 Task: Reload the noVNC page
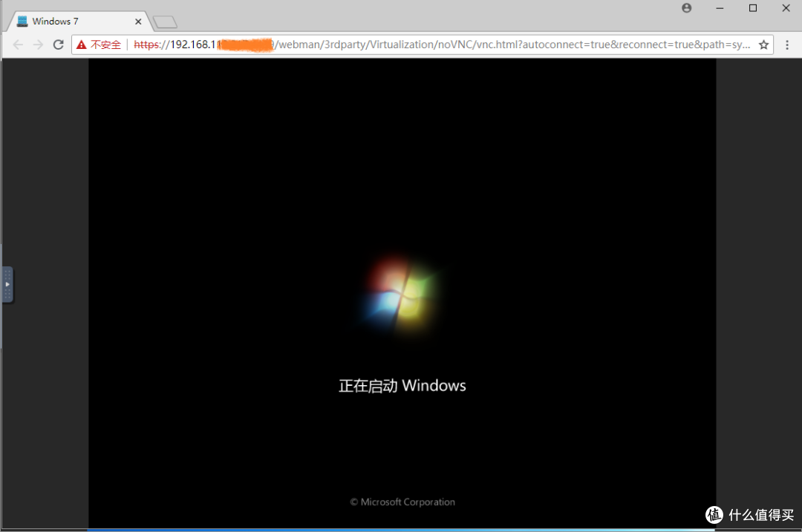(58, 45)
